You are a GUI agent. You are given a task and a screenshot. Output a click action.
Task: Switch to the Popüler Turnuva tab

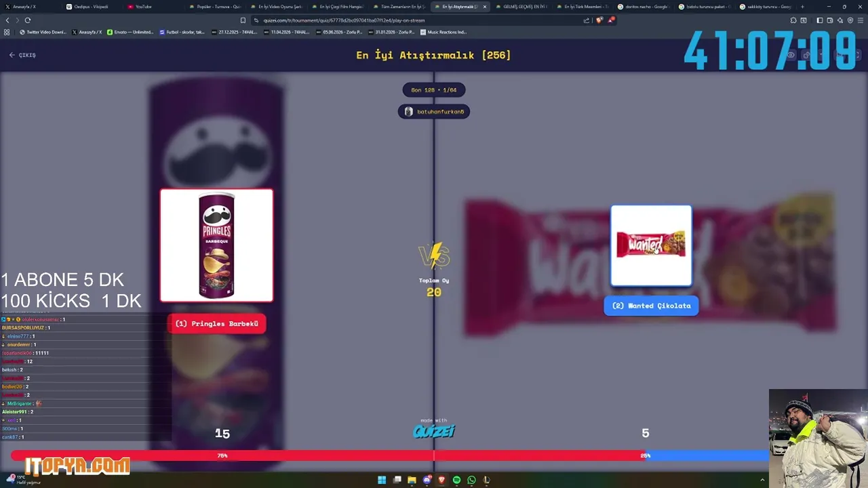pos(214,7)
